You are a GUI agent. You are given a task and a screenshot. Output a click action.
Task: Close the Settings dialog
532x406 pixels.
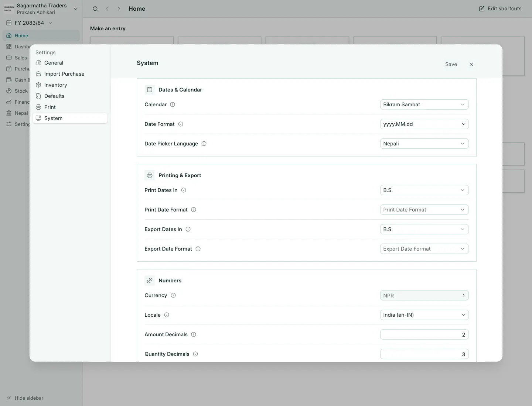(471, 64)
